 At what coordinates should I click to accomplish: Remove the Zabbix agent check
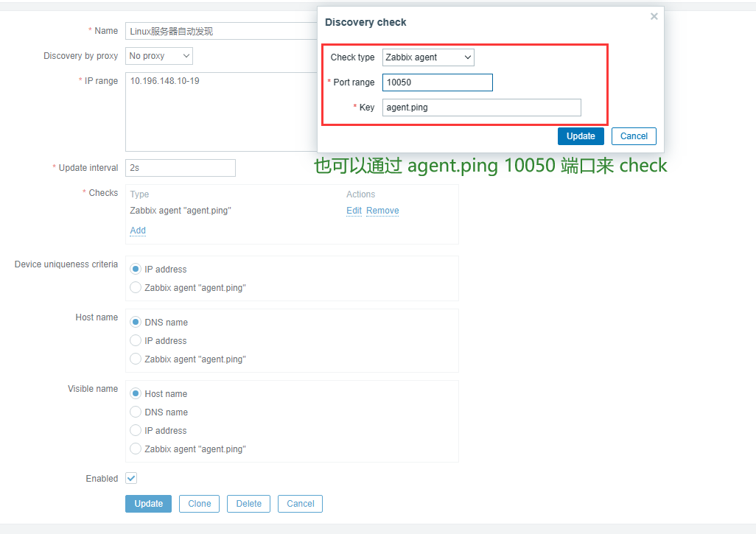tap(382, 211)
